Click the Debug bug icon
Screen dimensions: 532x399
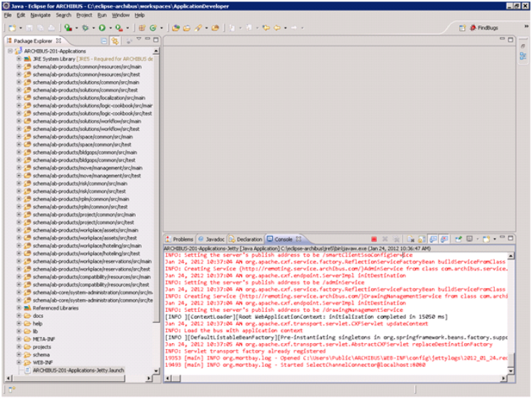(86, 28)
